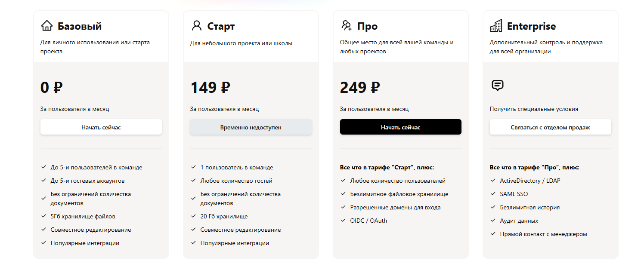Click the Безлимитная история feature item
Viewport: 644px width, 273px height.
pos(529,207)
